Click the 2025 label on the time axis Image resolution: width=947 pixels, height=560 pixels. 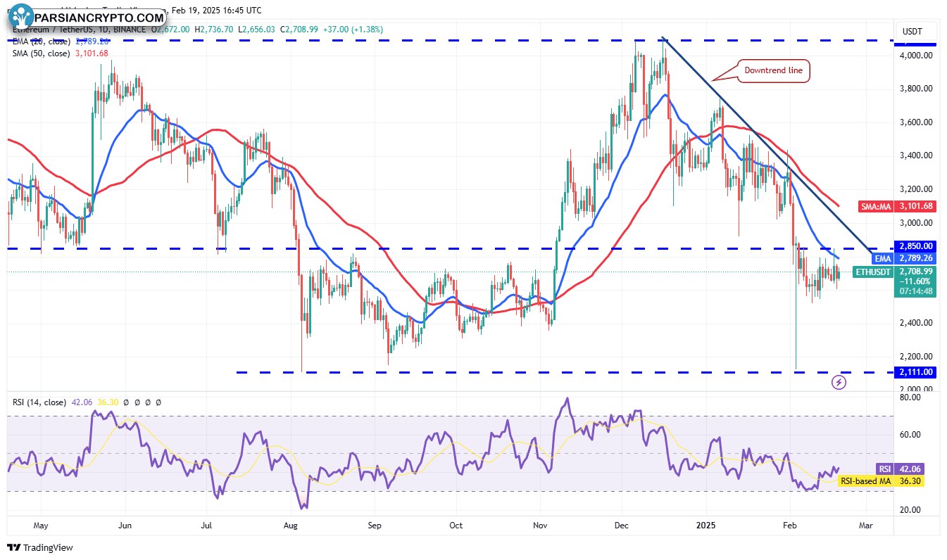click(705, 526)
